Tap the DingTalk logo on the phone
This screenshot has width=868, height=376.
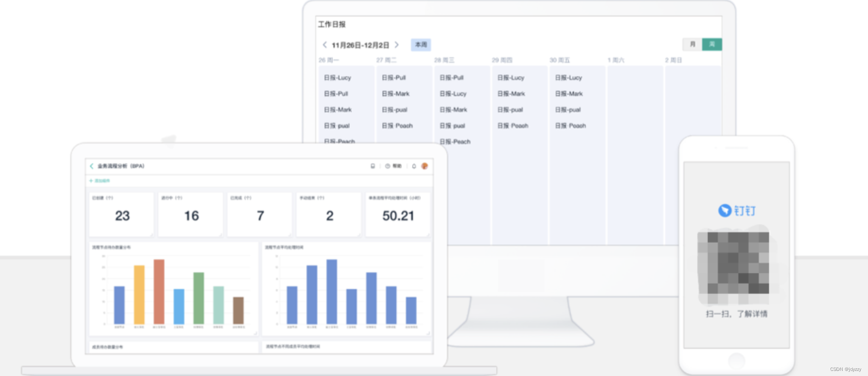[737, 210]
